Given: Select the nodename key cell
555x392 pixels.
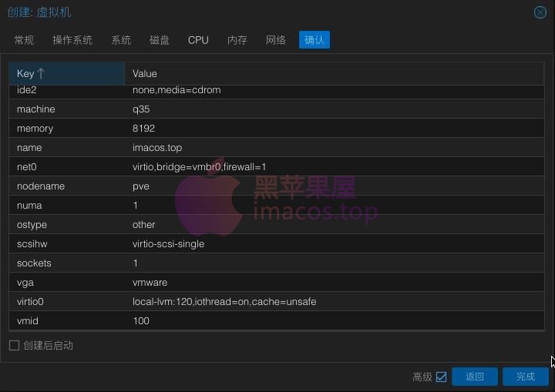Looking at the screenshot, I should (67, 186).
